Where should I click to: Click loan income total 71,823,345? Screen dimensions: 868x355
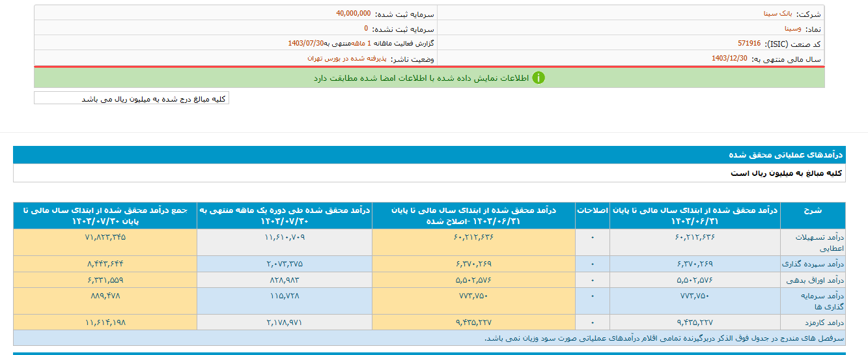click(x=105, y=237)
